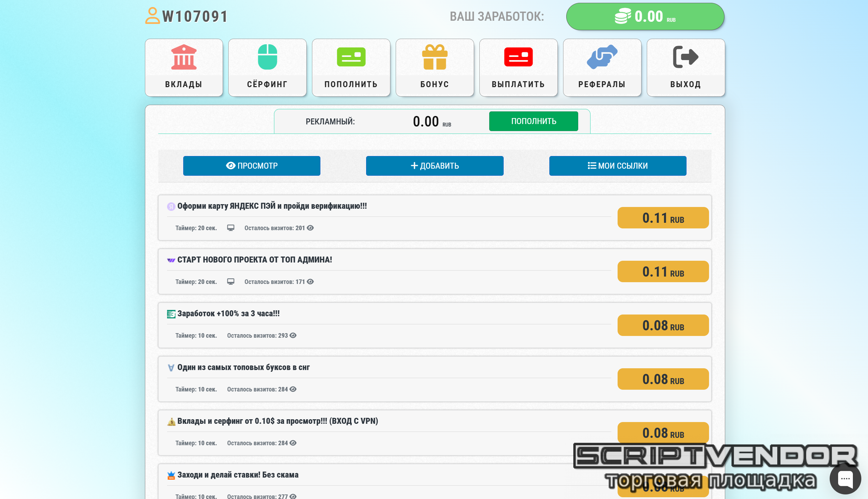The image size is (868, 499).
Task: Select the СЁРФИНГ mouse icon
Action: (267, 57)
